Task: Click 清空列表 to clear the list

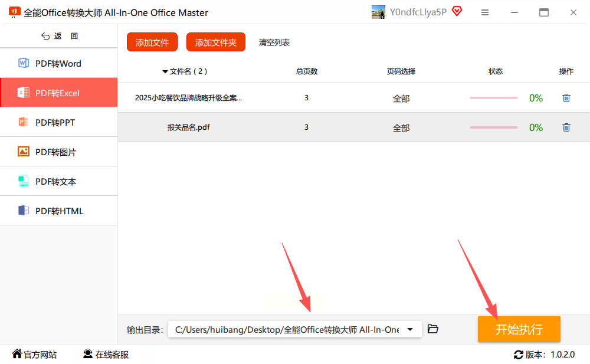Action: tap(274, 42)
